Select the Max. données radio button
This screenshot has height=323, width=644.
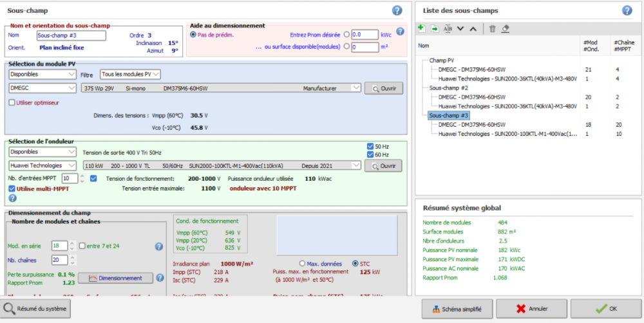pos(303,263)
